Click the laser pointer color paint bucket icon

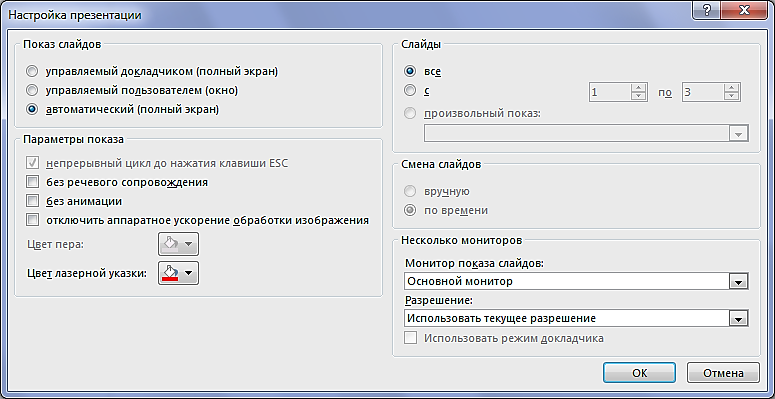[170, 271]
